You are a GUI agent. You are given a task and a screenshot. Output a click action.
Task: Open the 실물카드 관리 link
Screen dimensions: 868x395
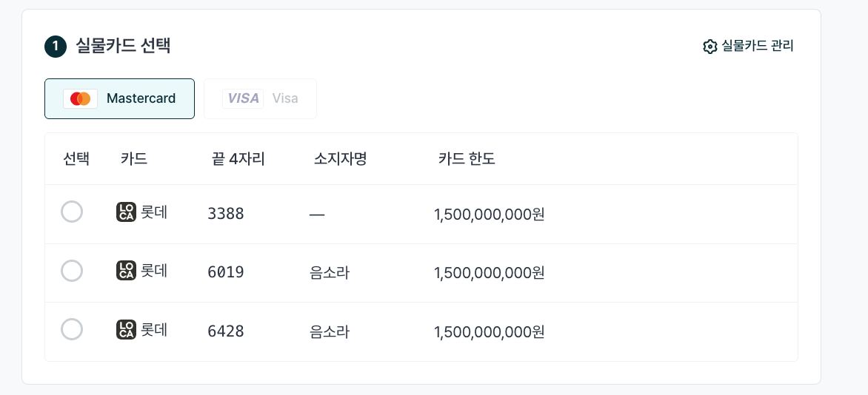[749, 47]
